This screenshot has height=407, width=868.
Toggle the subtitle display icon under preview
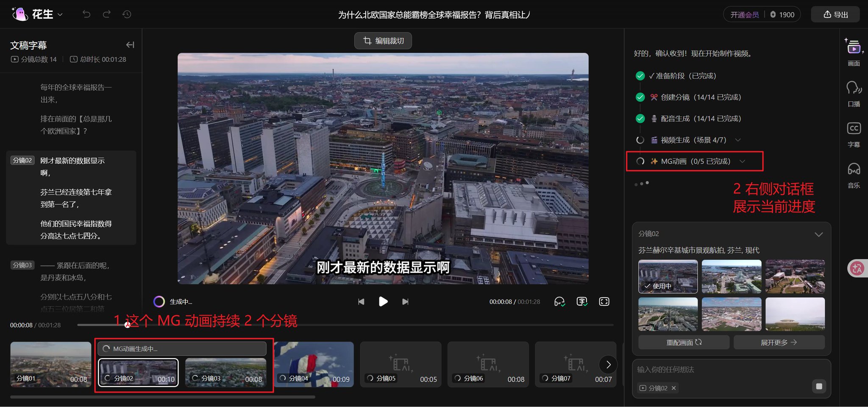(x=582, y=301)
